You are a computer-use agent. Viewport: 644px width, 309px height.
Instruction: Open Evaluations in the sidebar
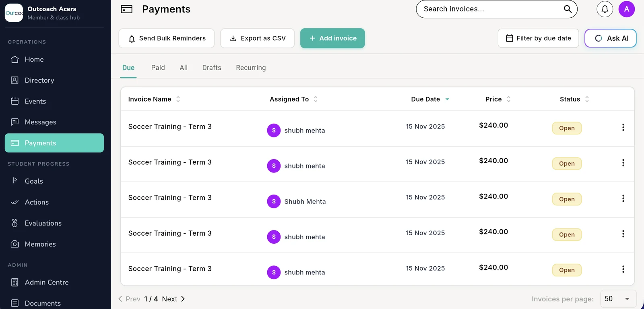(x=54, y=223)
